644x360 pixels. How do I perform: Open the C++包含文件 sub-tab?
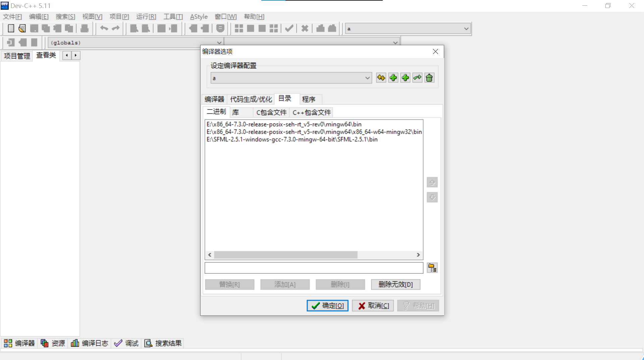coord(312,112)
